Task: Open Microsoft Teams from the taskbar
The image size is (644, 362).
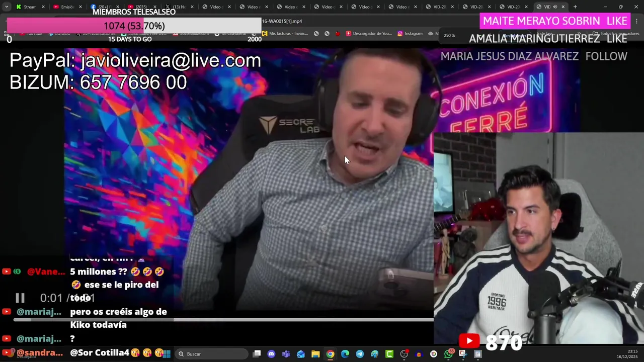Action: 286,354
